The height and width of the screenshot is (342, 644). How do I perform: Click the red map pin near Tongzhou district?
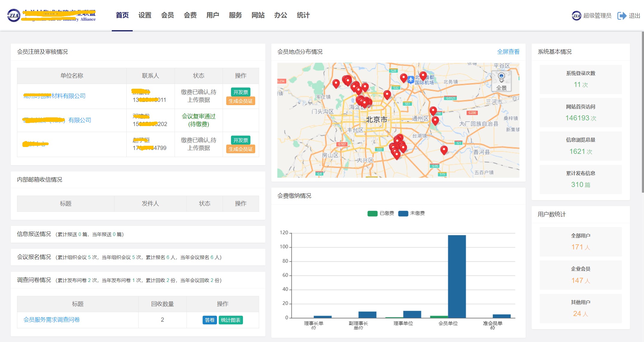click(x=435, y=120)
